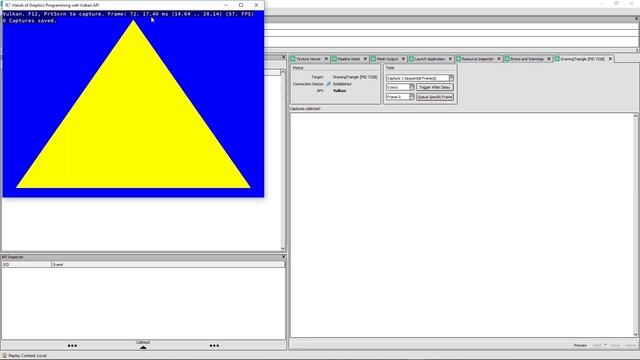Viewport: 640px width, 360px height.
Task: Click the Delete button under captures list
Action: tap(630, 345)
